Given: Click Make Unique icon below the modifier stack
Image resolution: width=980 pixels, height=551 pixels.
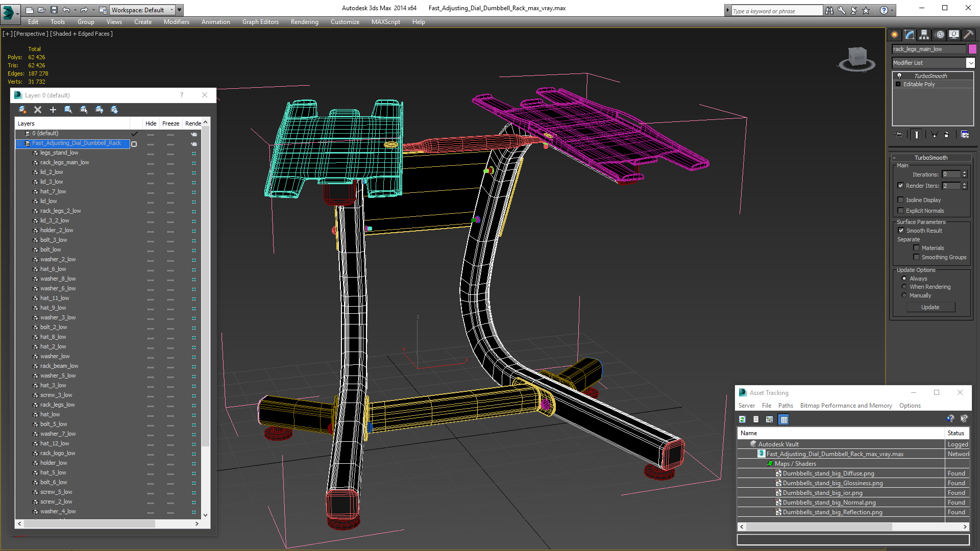Looking at the screenshot, I should click(934, 135).
